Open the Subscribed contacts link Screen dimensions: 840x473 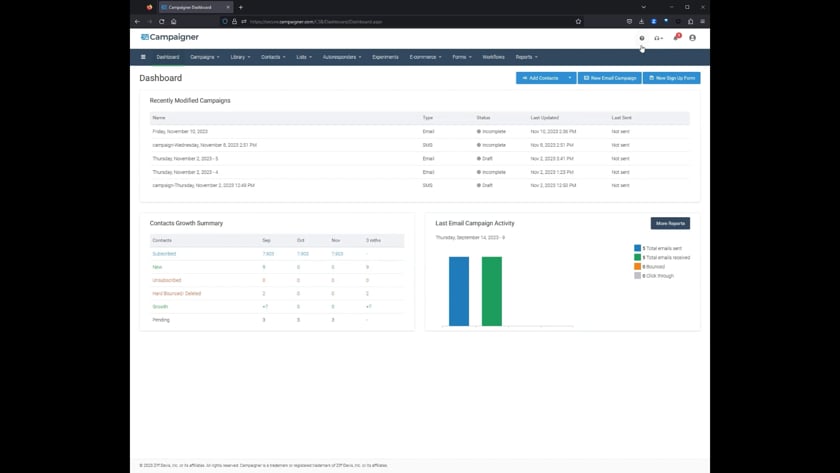164,254
